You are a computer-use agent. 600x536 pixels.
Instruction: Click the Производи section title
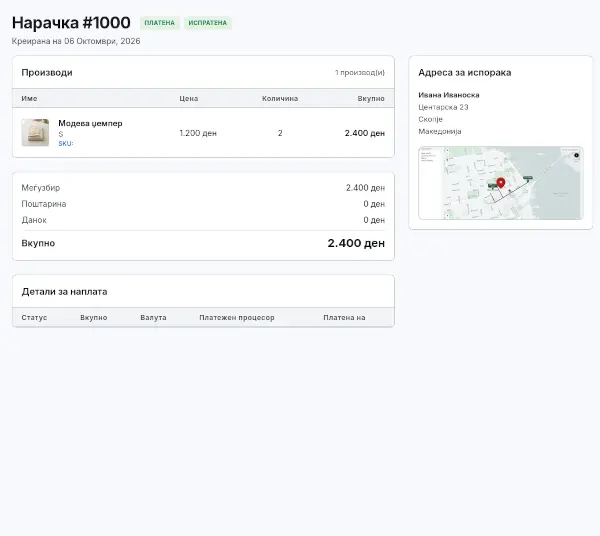(x=47, y=72)
